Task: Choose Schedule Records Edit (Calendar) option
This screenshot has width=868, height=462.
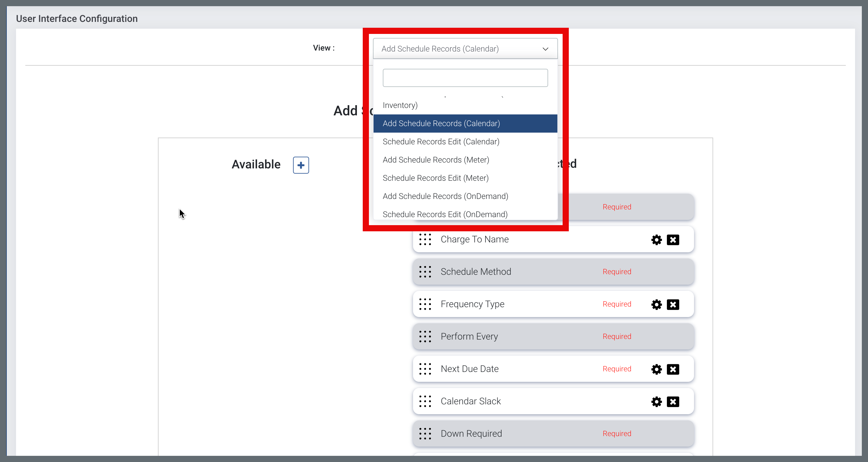Action: 441,142
